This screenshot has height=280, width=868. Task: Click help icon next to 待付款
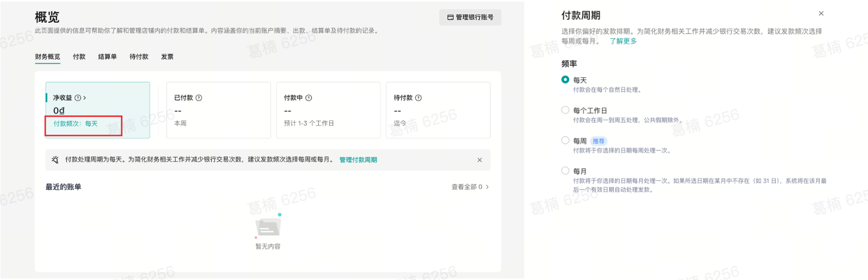tap(418, 98)
